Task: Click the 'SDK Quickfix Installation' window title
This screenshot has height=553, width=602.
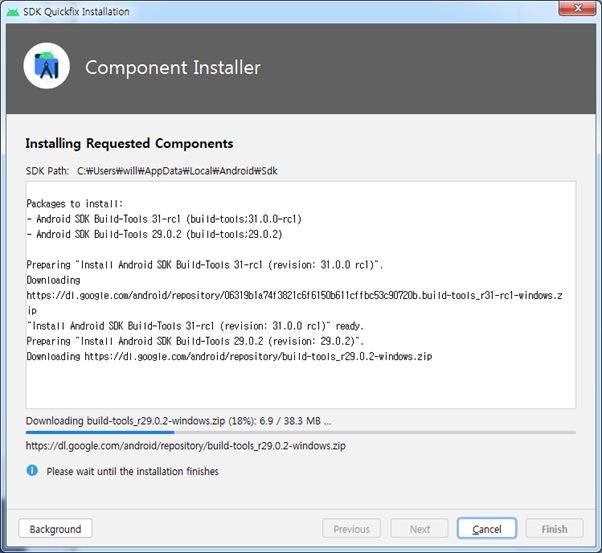Action: click(76, 12)
